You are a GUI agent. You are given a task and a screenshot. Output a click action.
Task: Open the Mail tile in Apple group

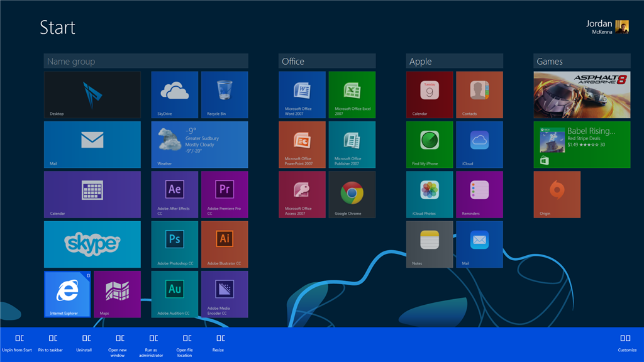coord(480,244)
